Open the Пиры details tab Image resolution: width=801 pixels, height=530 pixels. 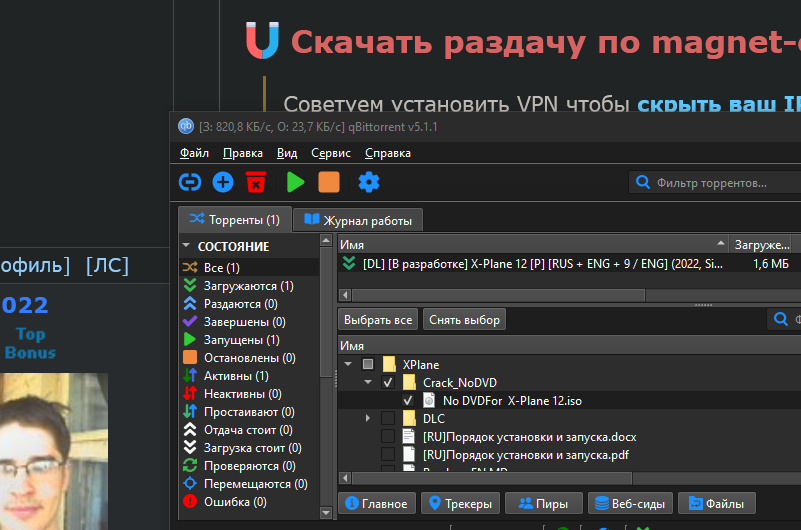[544, 503]
